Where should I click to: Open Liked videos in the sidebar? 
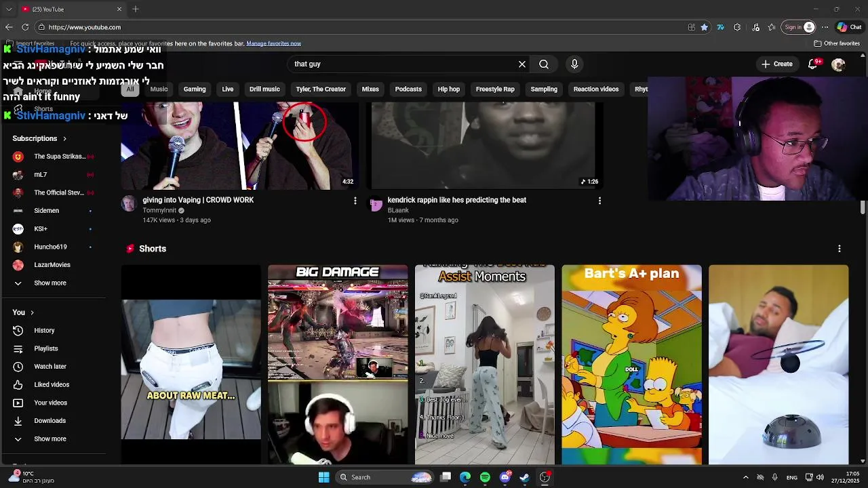[53, 384]
